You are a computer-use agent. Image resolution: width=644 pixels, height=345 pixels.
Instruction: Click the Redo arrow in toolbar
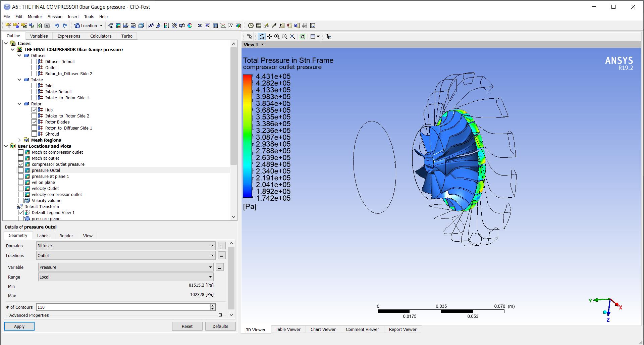(x=65, y=26)
